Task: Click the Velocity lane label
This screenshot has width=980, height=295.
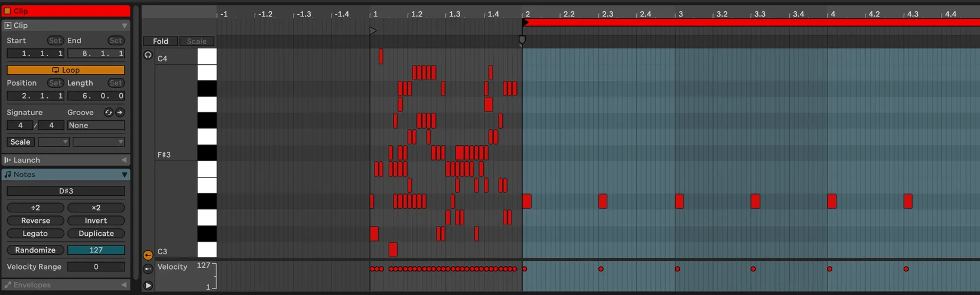Action: [172, 267]
